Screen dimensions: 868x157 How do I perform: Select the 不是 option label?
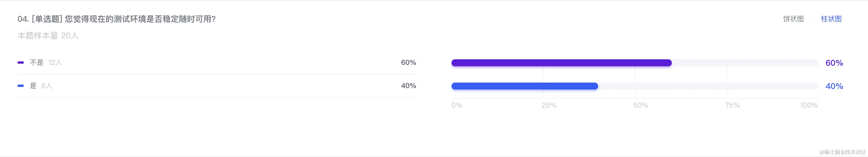point(36,63)
